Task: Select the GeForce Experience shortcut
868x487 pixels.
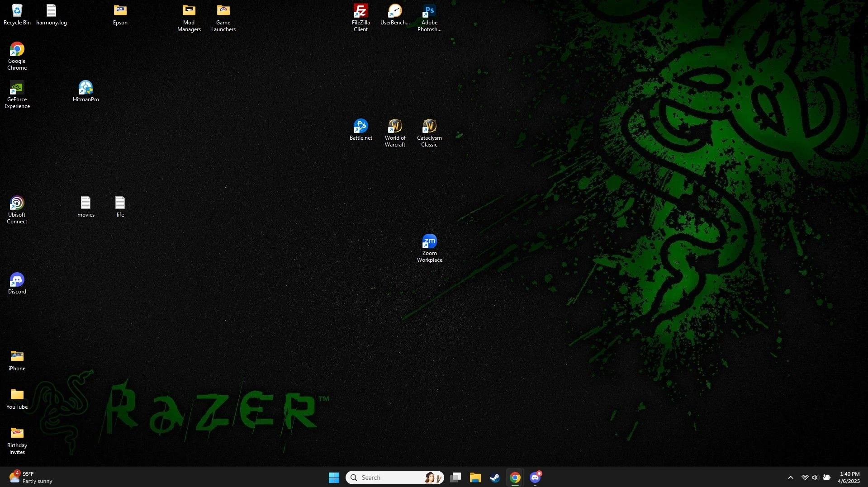Action: coord(17,95)
